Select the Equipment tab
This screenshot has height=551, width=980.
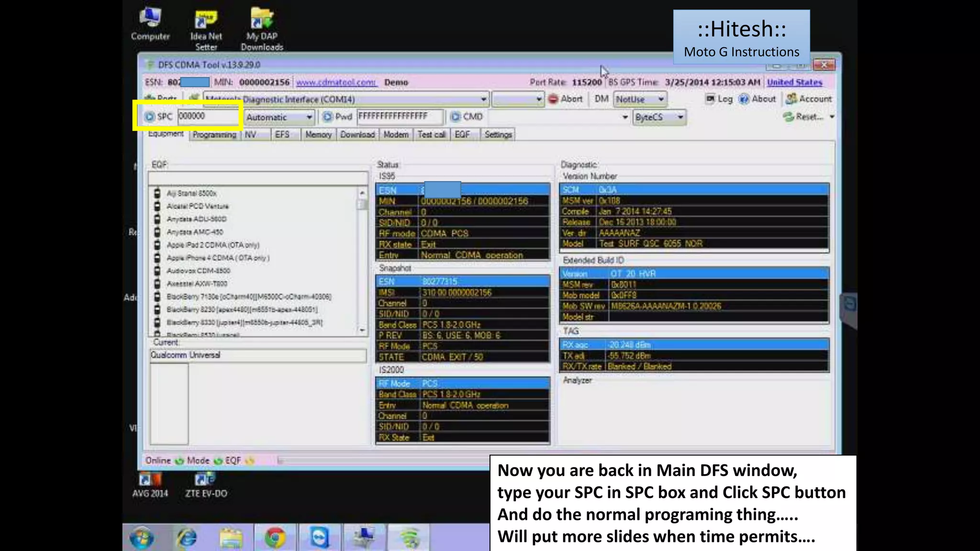pyautogui.click(x=166, y=134)
